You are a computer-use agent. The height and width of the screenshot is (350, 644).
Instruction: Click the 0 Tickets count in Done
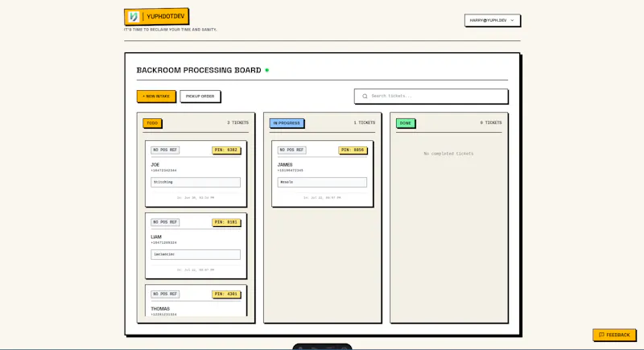pyautogui.click(x=491, y=122)
